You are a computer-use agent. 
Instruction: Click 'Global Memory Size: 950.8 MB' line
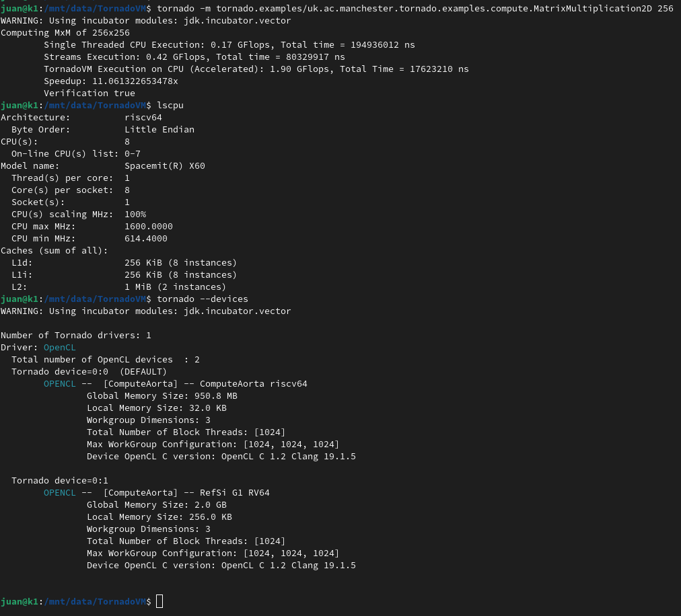click(x=162, y=396)
